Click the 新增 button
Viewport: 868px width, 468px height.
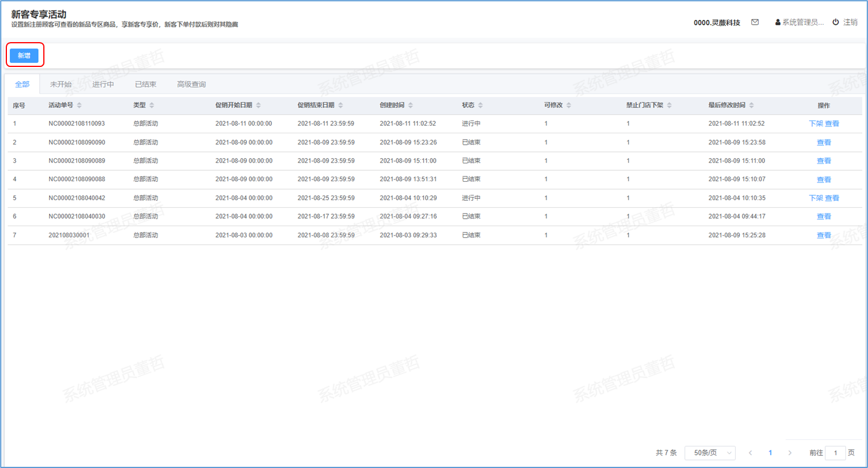24,55
